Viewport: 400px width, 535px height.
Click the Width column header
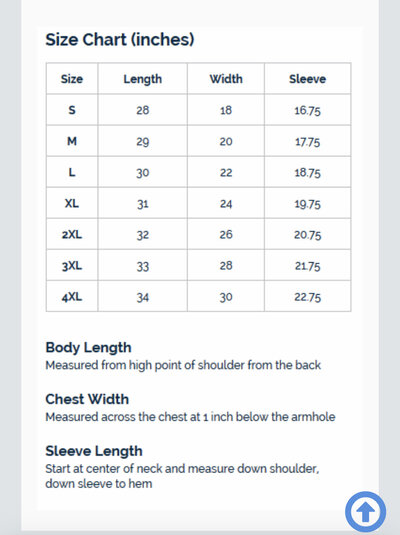pyautogui.click(x=226, y=79)
